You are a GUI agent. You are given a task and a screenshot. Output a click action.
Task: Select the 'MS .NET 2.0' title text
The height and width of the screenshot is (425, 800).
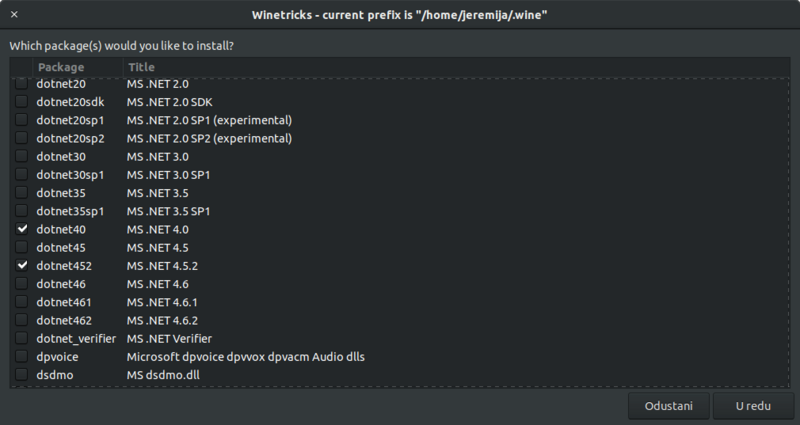(158, 84)
